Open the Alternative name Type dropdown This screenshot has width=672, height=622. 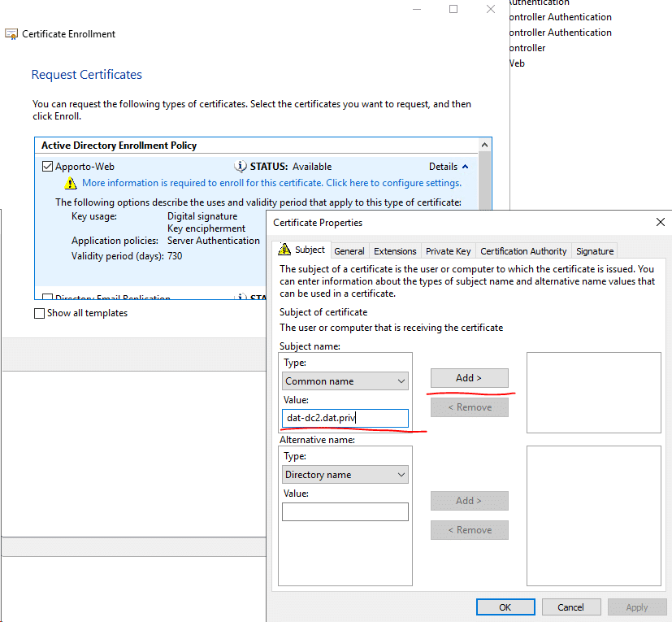345,475
